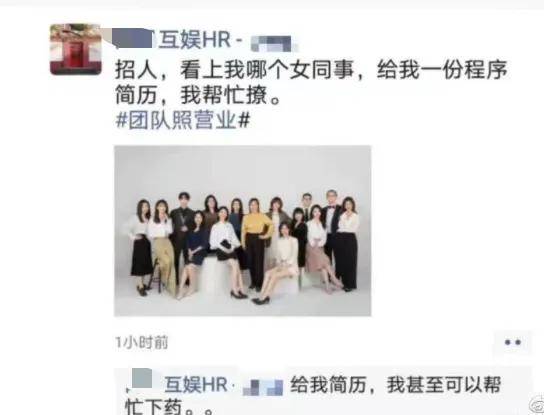Open the group team photo thumbnail
Viewport: 544px width, 415px height.
pos(243,231)
